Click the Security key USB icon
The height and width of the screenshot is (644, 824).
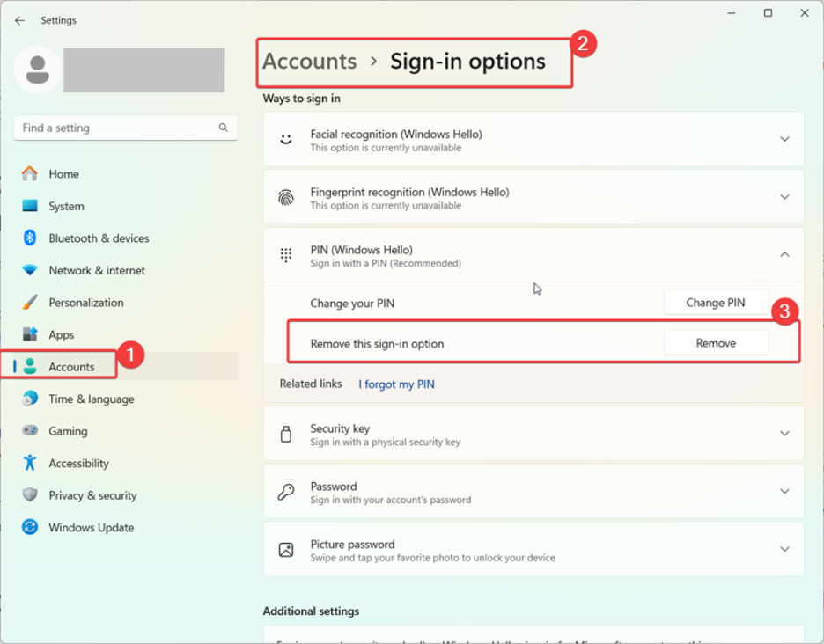286,434
